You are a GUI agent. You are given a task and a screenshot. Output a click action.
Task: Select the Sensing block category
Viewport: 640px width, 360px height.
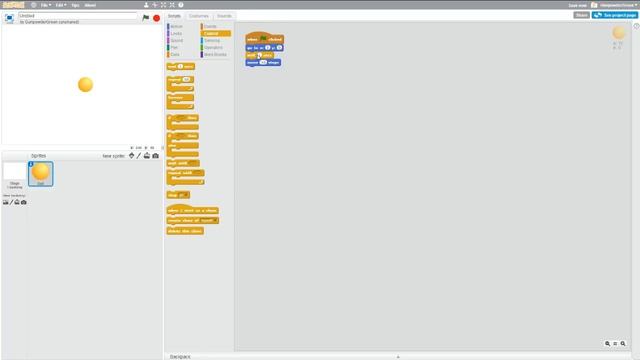tap(212, 40)
